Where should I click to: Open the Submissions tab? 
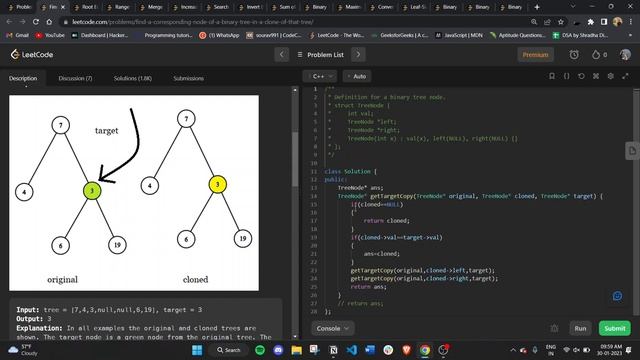click(x=188, y=78)
